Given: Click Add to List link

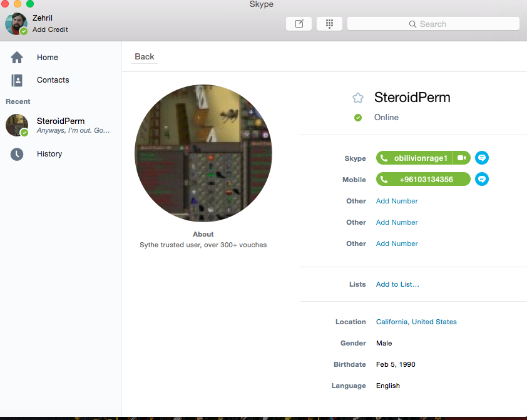Looking at the screenshot, I should pyautogui.click(x=397, y=284).
